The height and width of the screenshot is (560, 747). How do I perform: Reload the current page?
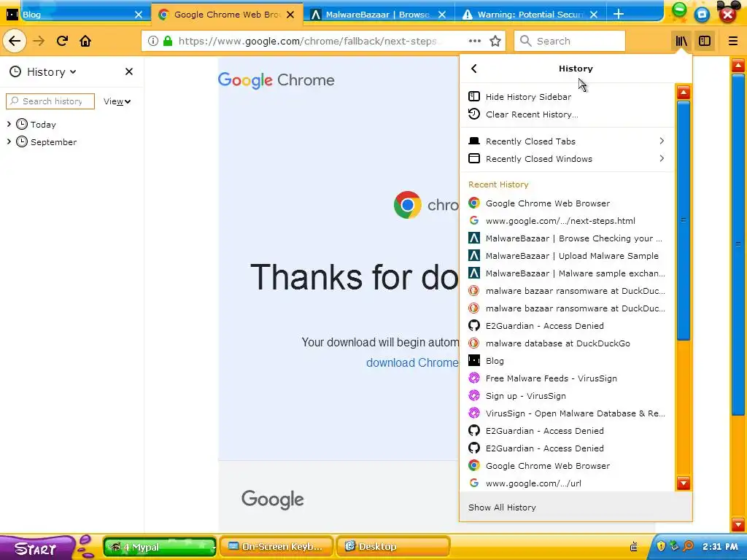click(62, 41)
